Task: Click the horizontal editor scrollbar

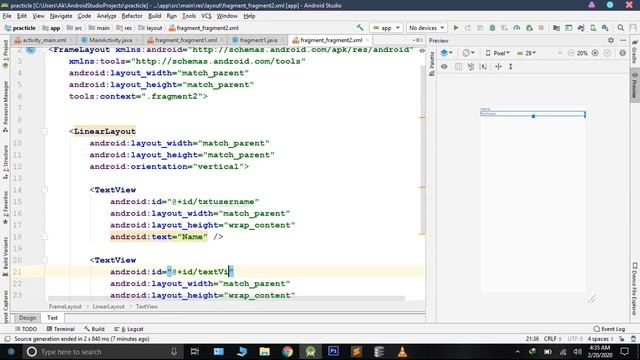Action: [x=227, y=298]
